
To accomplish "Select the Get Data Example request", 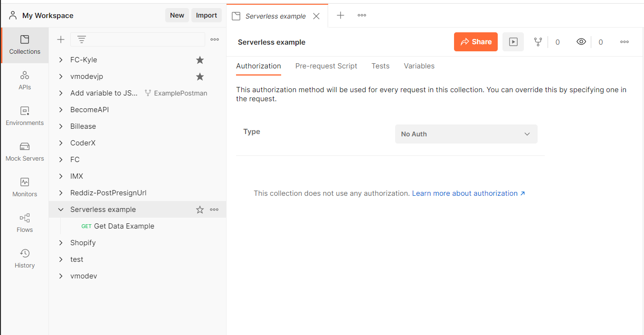I will [123, 226].
